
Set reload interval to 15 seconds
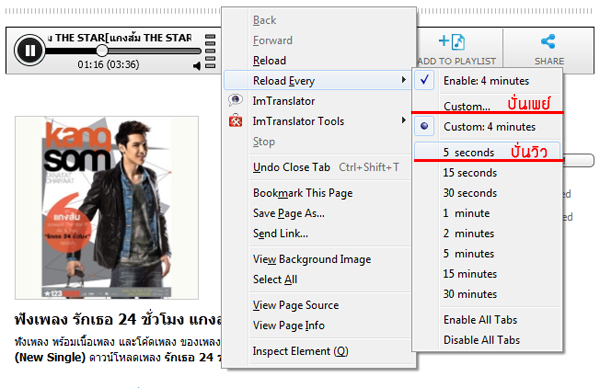pyautogui.click(x=487, y=173)
